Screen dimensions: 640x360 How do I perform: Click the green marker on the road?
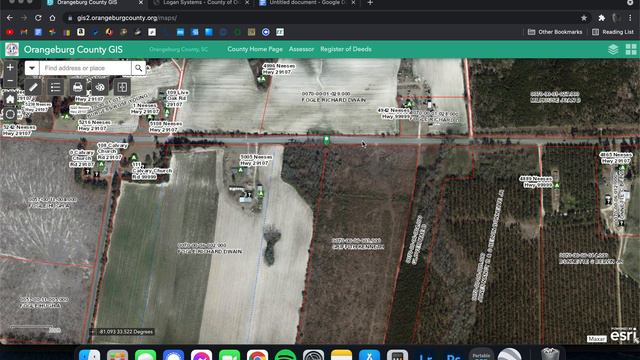tap(327, 140)
